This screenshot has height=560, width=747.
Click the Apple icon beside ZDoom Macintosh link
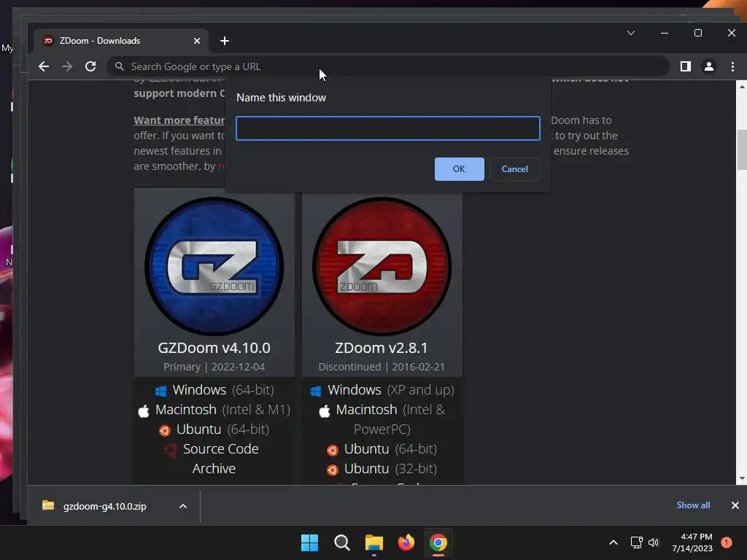(325, 411)
